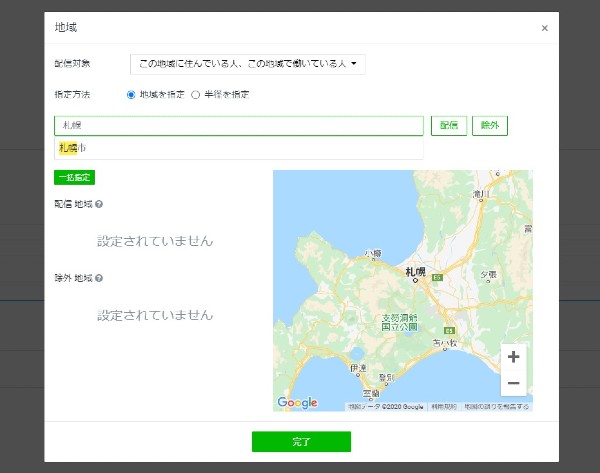Choose 札幌市 from the suggestion list
600x473 pixels.
tap(73, 148)
